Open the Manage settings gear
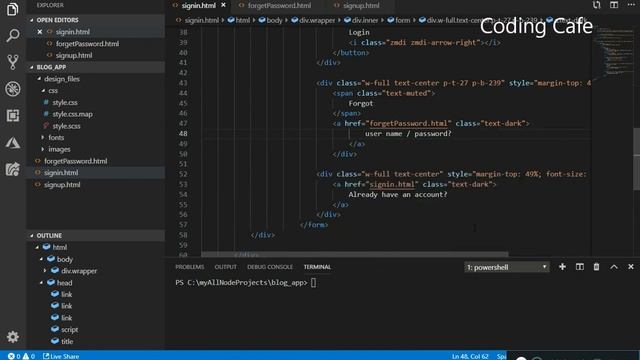 [13, 337]
